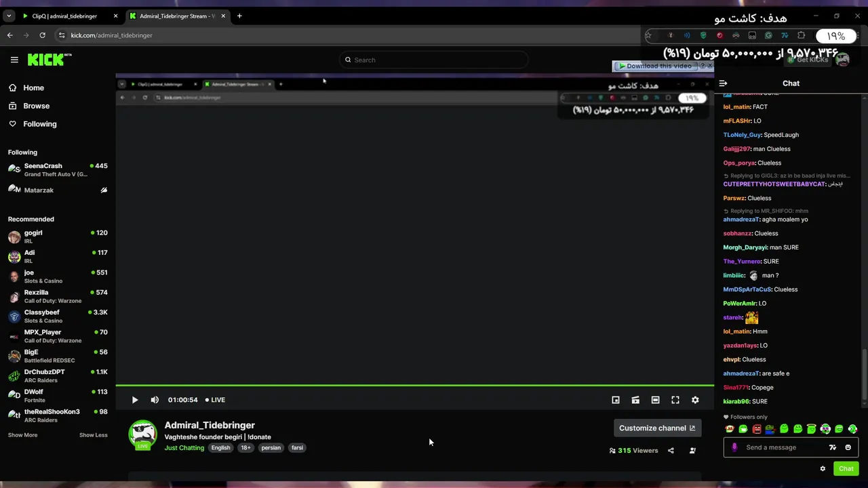Open a new browser tab with plus
This screenshot has height=488, width=868.
tap(239, 16)
